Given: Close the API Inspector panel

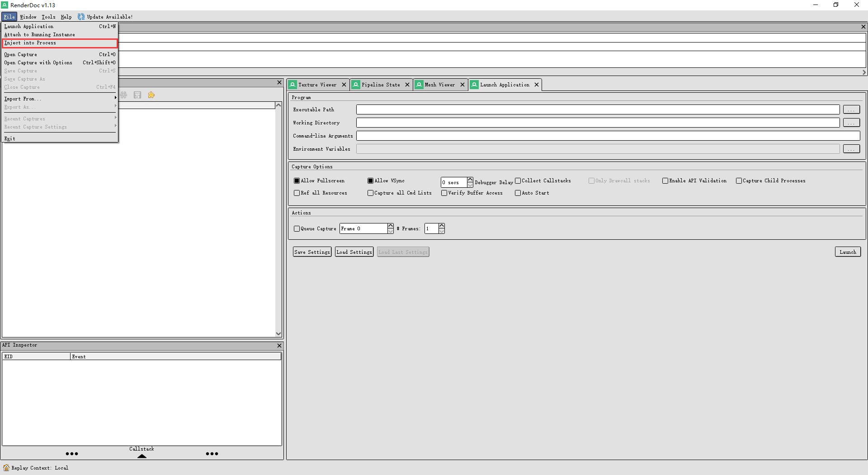Looking at the screenshot, I should 279,346.
